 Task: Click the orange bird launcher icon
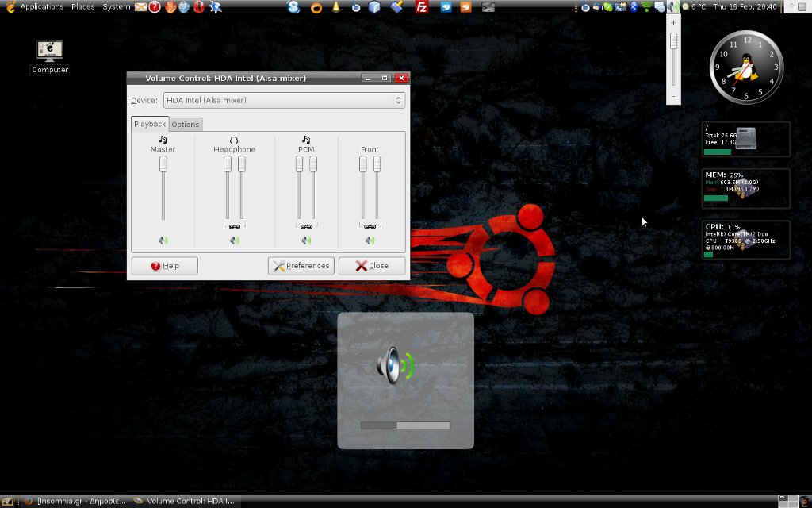point(465,6)
